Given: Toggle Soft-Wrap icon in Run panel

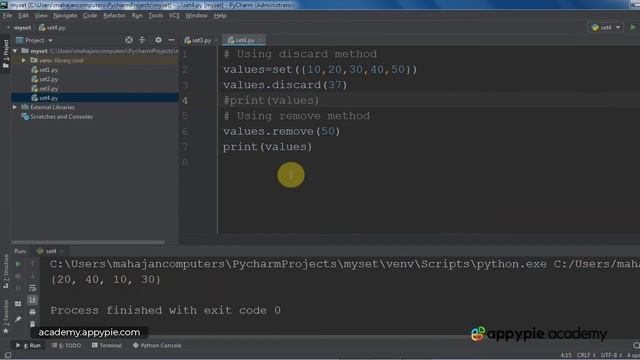Looking at the screenshot, I should pos(33,288).
